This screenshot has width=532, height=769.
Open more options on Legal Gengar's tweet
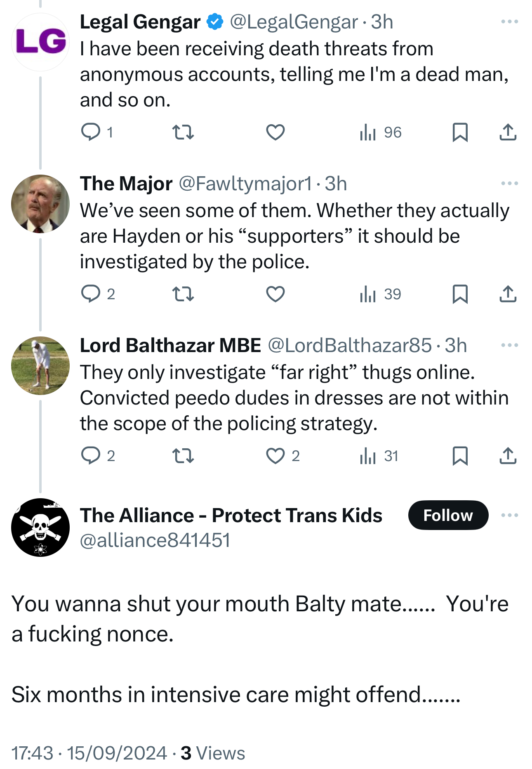pyautogui.click(x=509, y=21)
